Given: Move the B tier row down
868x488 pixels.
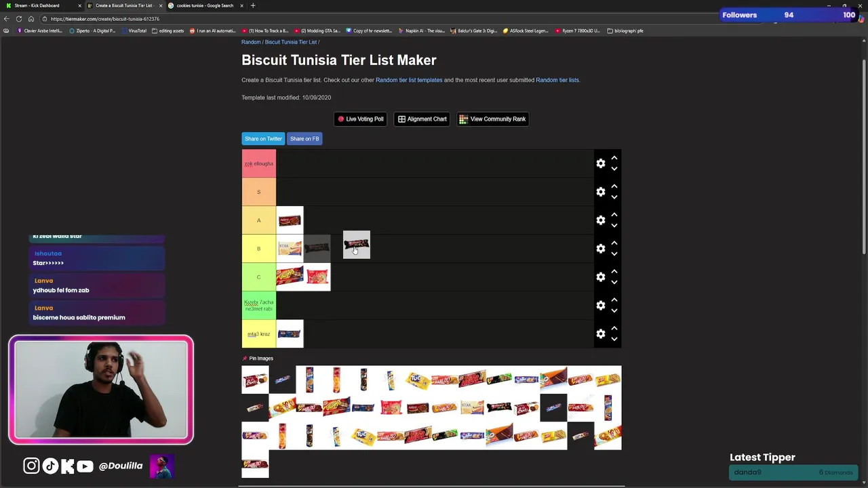Looking at the screenshot, I should (614, 254).
